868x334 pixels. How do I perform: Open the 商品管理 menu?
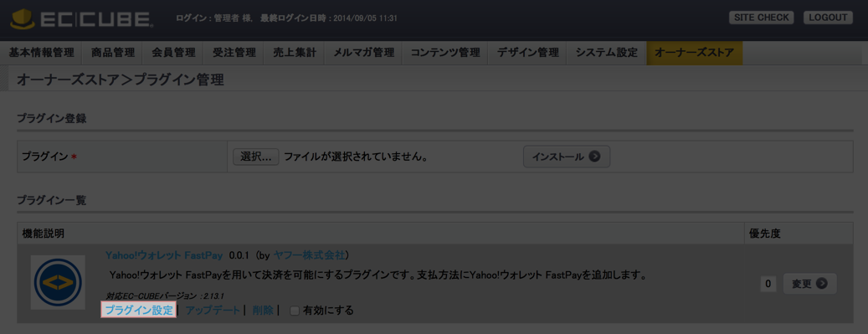coord(112,54)
